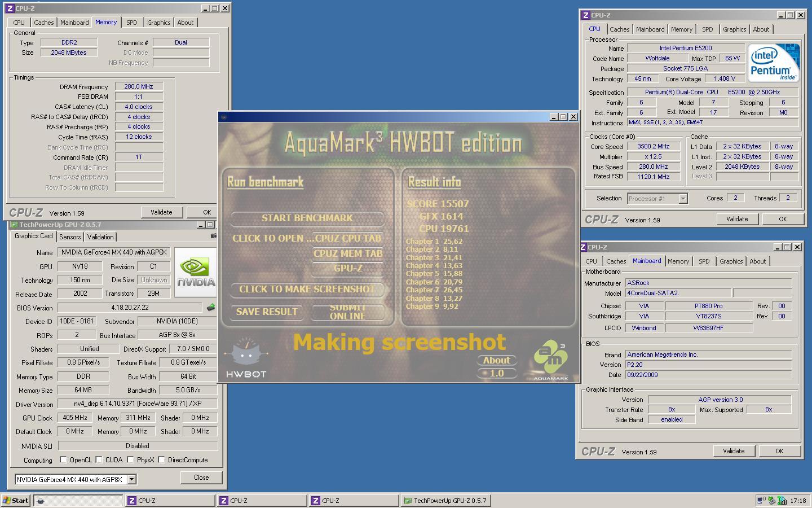Open the CPU tab in CPU-Z Memory window

click(19, 23)
